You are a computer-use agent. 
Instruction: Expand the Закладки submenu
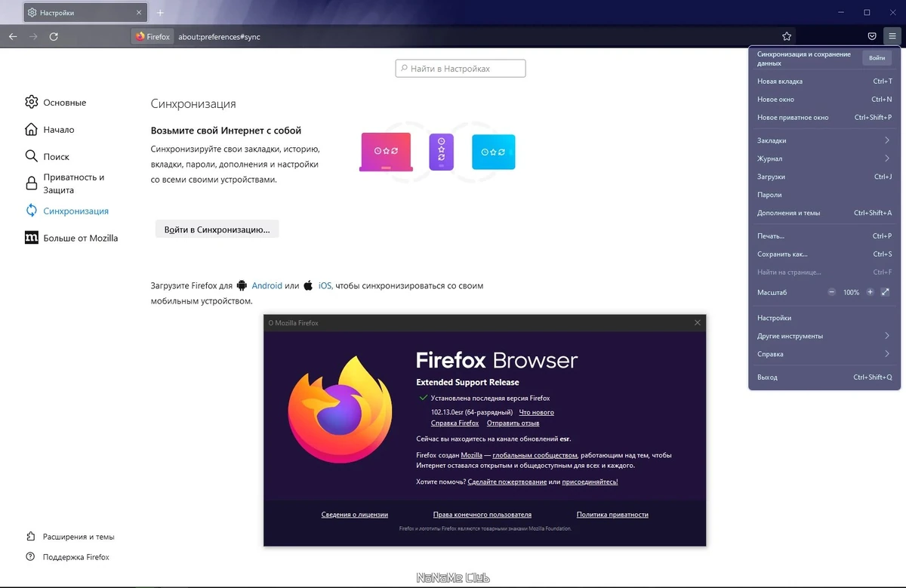tap(824, 140)
